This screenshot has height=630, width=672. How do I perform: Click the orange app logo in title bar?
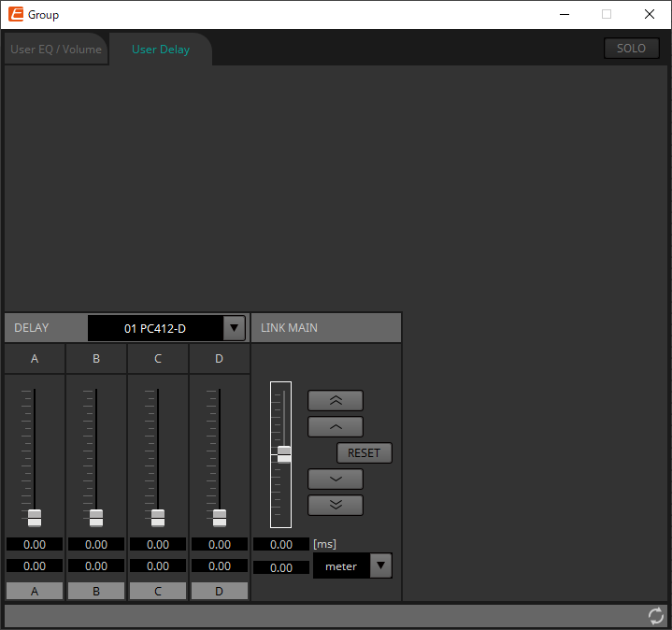pyautogui.click(x=16, y=15)
